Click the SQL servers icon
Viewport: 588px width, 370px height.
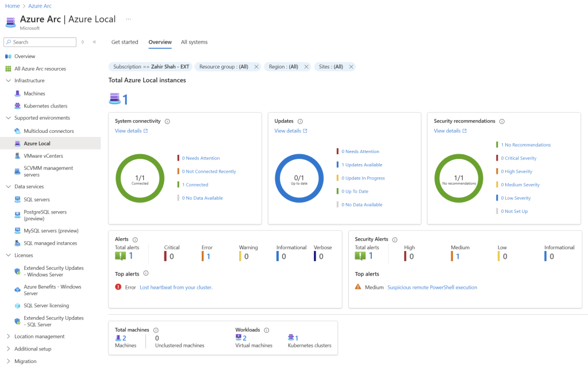pos(18,200)
